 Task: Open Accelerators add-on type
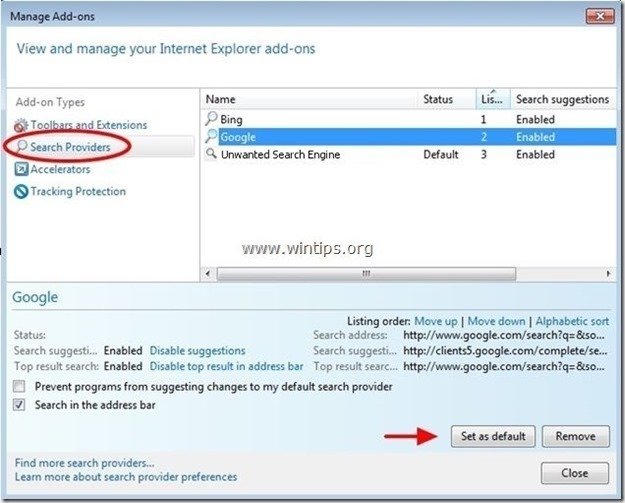[x=60, y=169]
